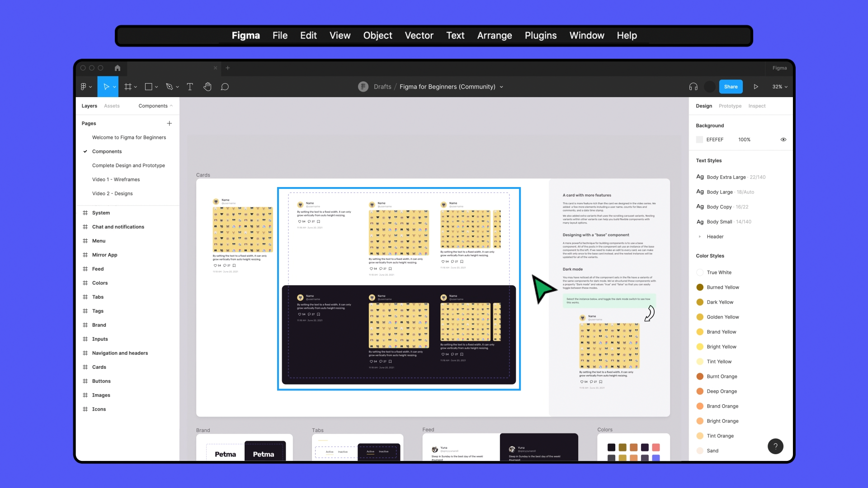Select the Mirror App layer
The width and height of the screenshot is (868, 488).
[x=104, y=255]
